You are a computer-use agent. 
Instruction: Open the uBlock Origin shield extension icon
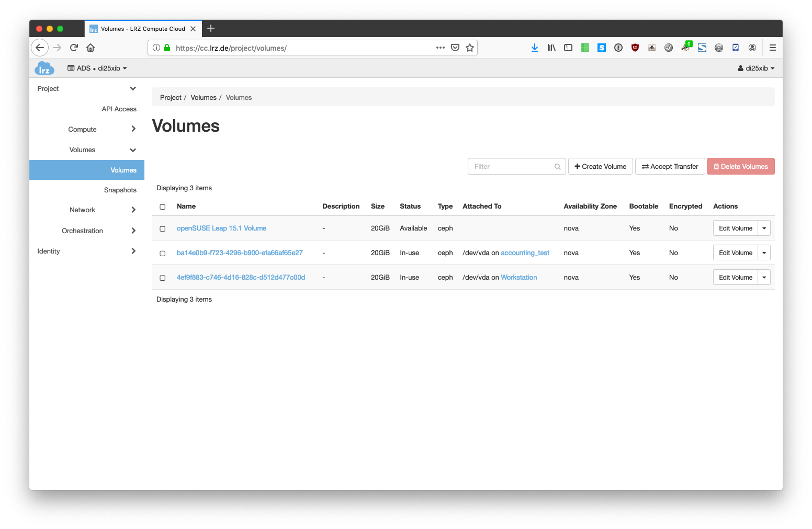point(635,48)
